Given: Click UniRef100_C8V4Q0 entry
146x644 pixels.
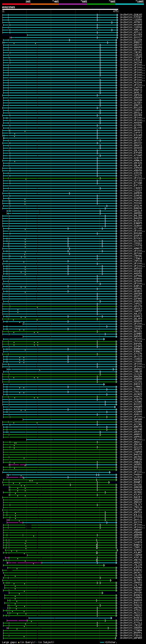Looking at the screenshot, I should coord(131,326).
